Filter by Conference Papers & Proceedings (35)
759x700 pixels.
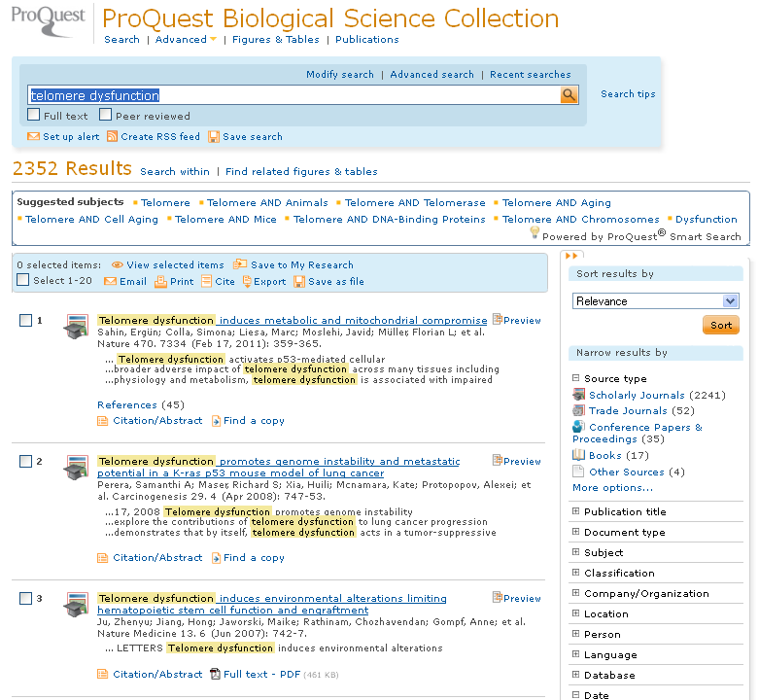pyautogui.click(x=637, y=433)
